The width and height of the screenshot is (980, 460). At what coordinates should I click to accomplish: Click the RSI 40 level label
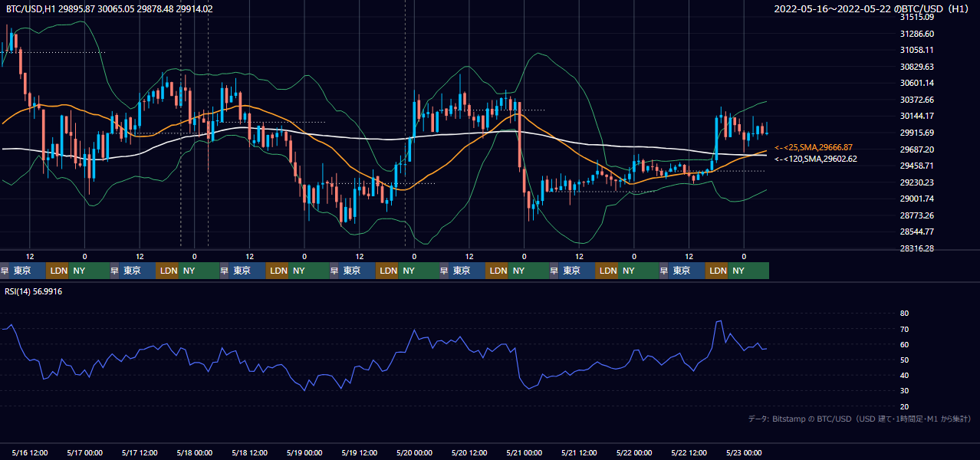point(904,375)
